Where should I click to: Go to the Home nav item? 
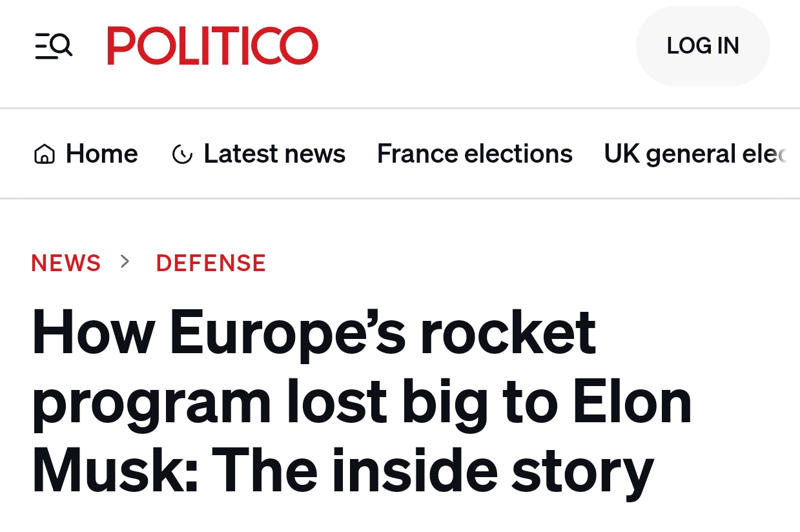(x=101, y=154)
